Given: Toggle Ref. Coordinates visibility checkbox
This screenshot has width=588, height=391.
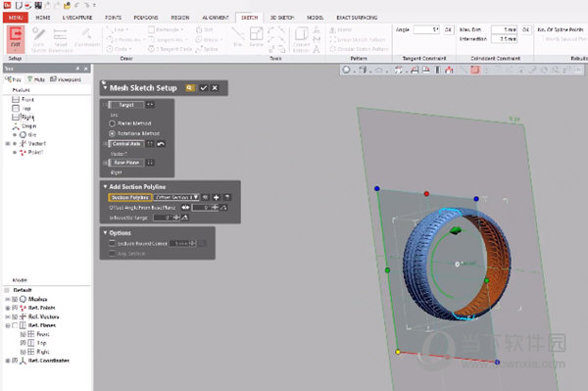Looking at the screenshot, I should 15,361.
